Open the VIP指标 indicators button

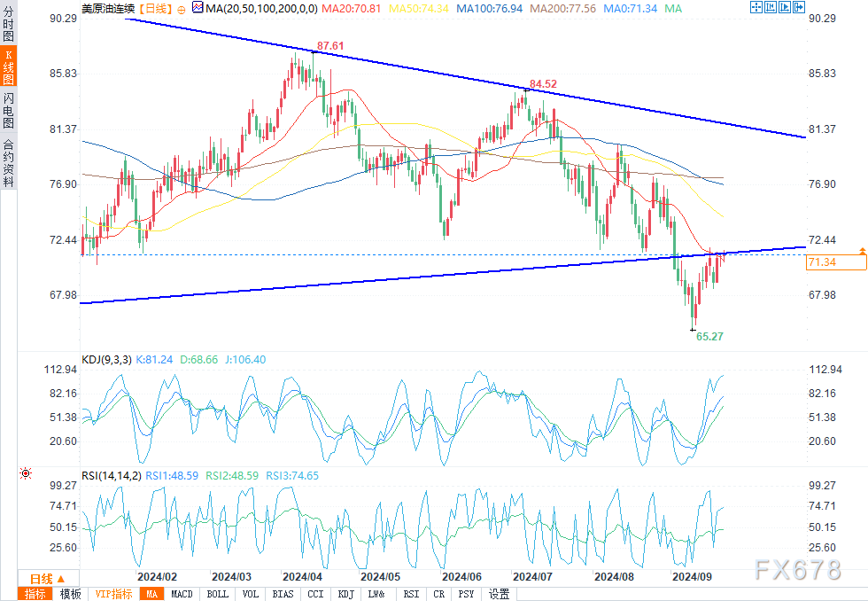113,595
